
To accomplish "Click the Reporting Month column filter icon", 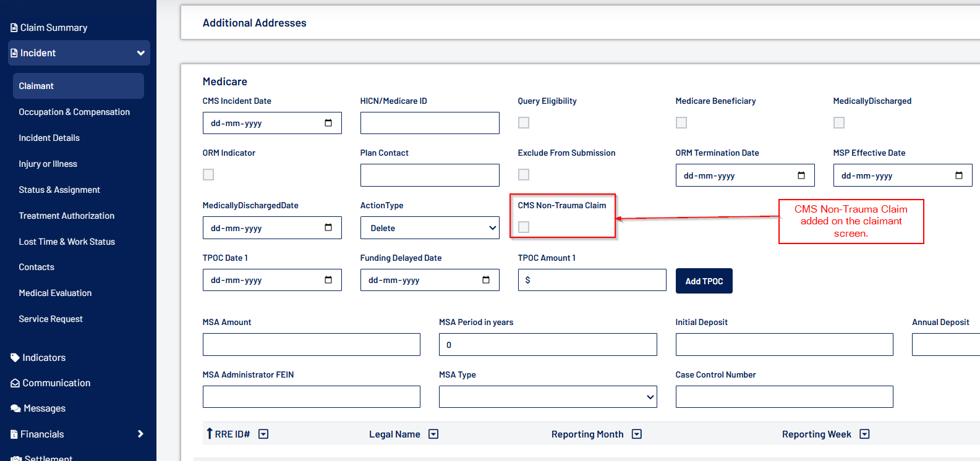I will click(x=637, y=434).
